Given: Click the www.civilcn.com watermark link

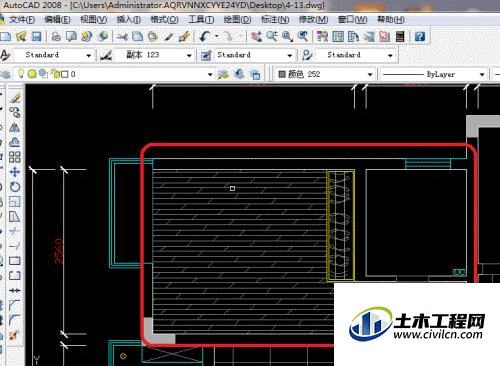Looking at the screenshot, I should [438, 334].
